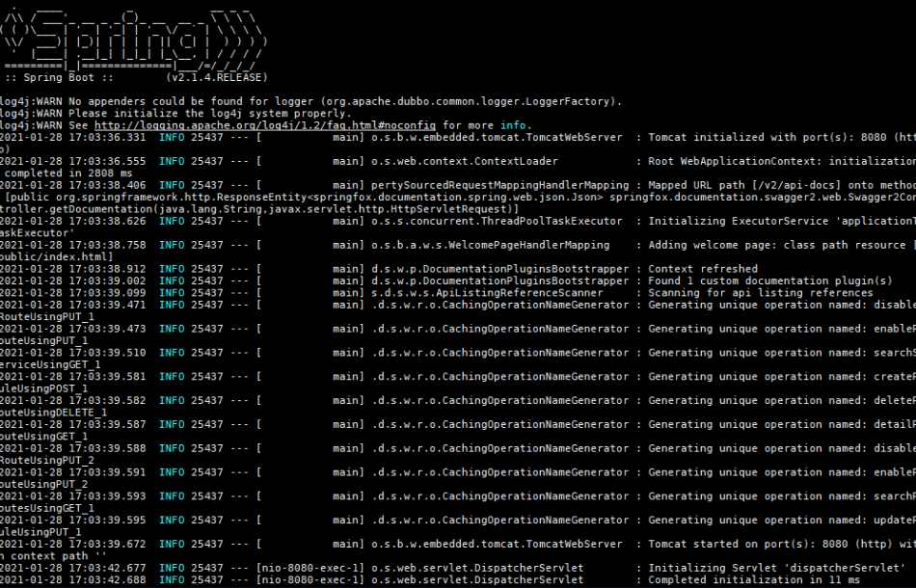Select 'Scanning for api listing references' text
This screenshot has height=588, width=916.
pyautogui.click(x=760, y=292)
